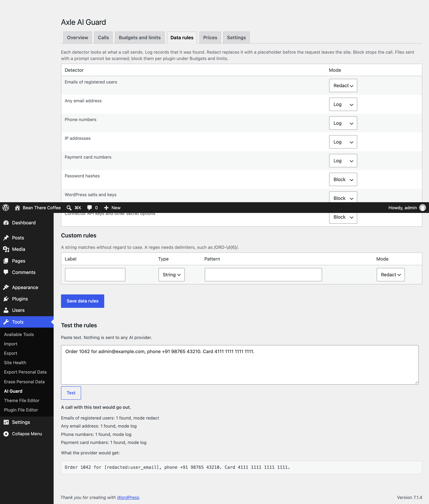Open Users in the sidebar
The width and height of the screenshot is (429, 504).
click(x=27, y=310)
